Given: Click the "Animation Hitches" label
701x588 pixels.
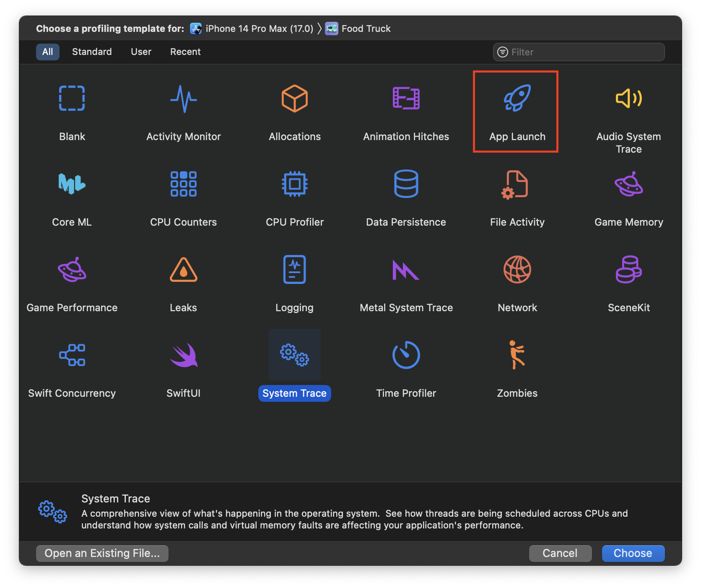Looking at the screenshot, I should point(406,137).
